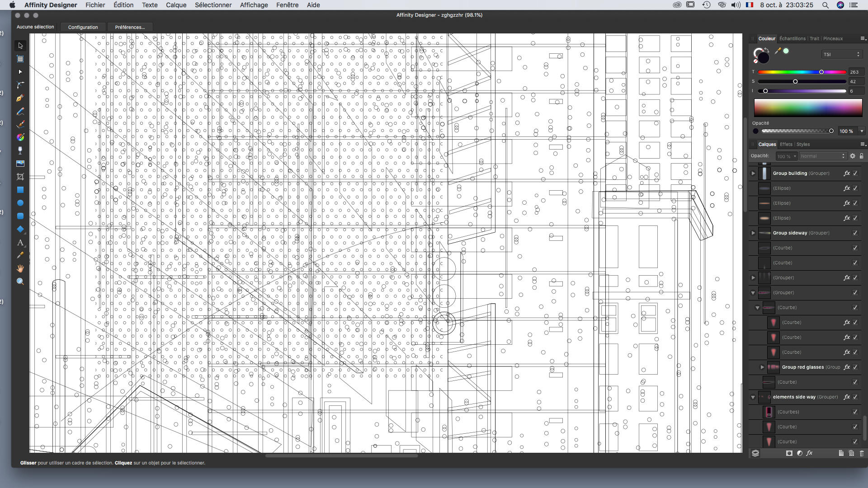Delete layer with trash icon
This screenshot has width=868, height=488.
(x=862, y=453)
